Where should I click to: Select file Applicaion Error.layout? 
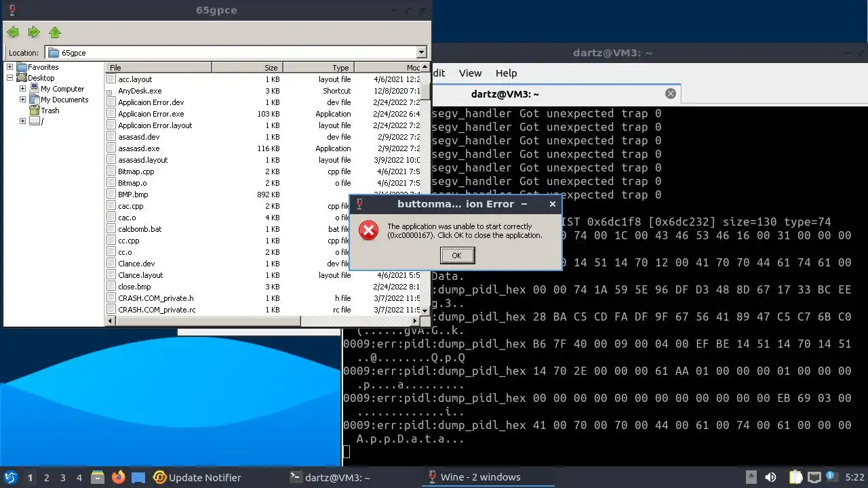[155, 125]
